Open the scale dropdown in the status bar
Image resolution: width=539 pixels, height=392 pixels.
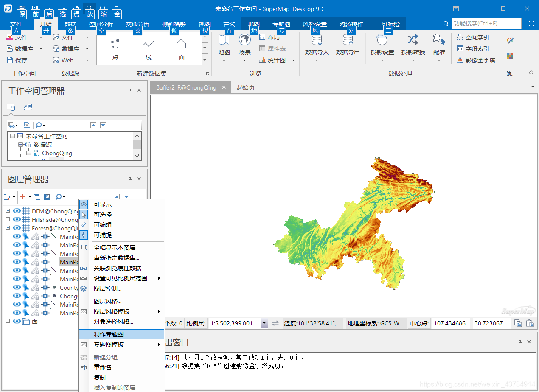click(264, 323)
